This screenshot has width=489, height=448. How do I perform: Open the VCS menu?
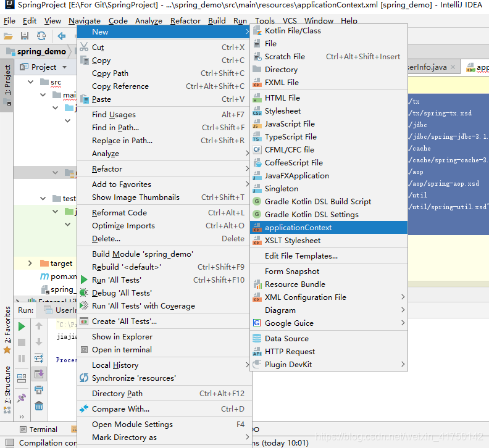coord(290,21)
